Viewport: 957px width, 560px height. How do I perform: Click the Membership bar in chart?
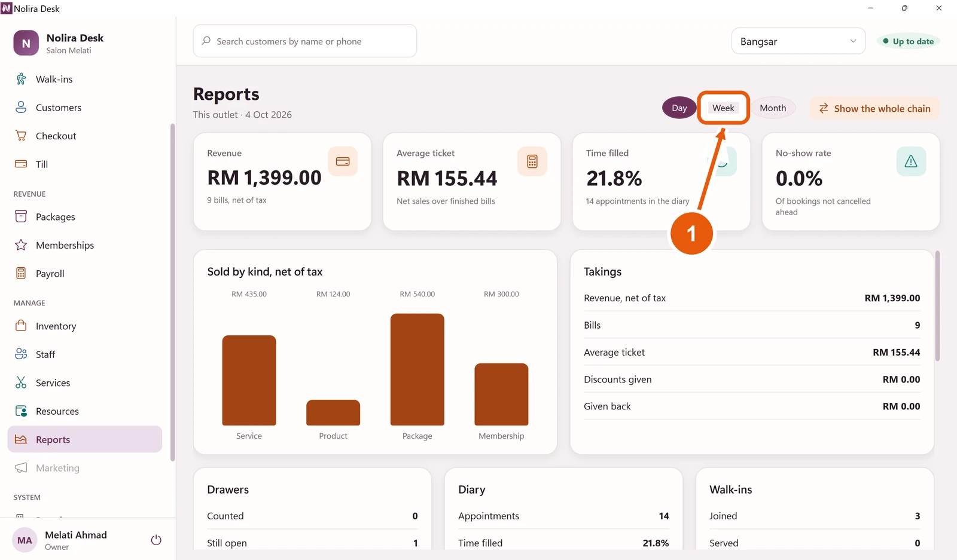501,394
